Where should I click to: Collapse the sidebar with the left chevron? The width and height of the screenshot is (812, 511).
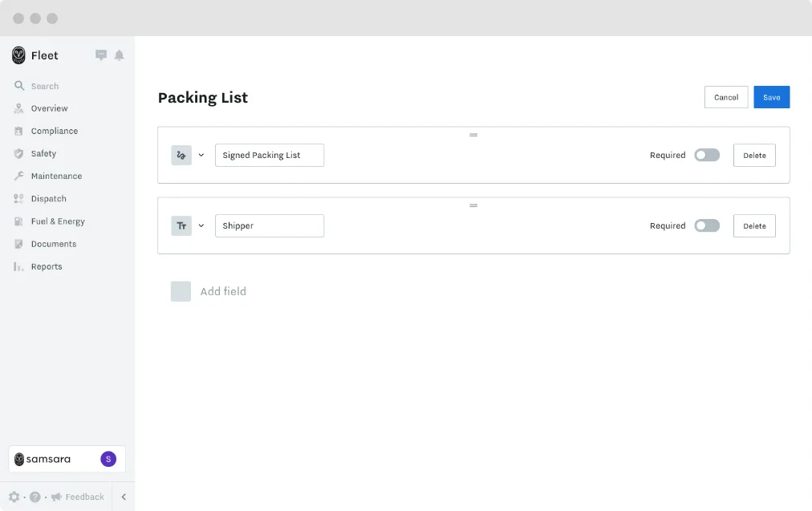124,497
